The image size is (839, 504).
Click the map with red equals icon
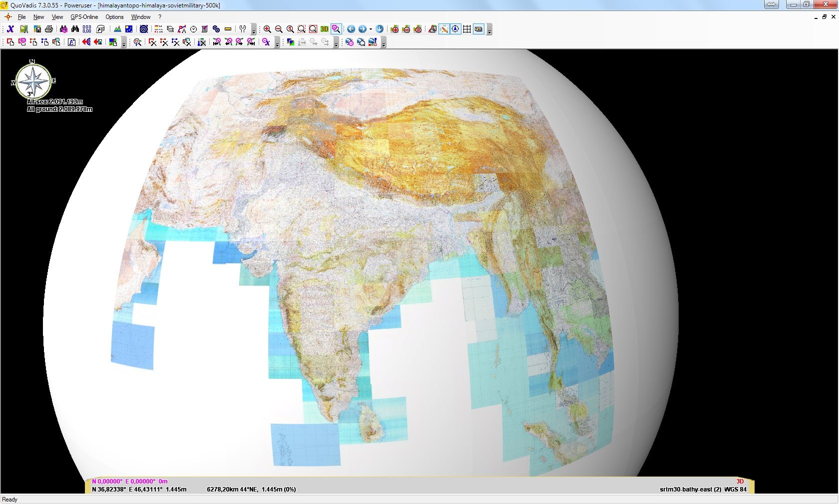pyautogui.click(x=418, y=29)
